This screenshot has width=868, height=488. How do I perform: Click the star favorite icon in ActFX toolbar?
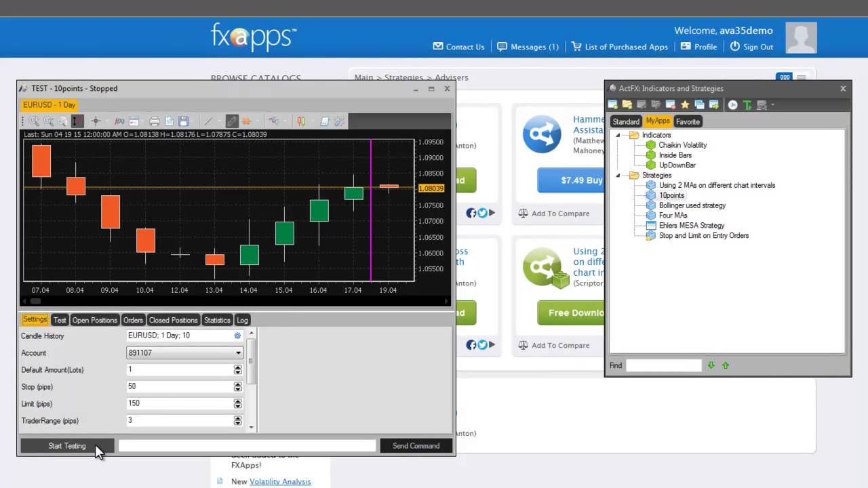pos(685,104)
